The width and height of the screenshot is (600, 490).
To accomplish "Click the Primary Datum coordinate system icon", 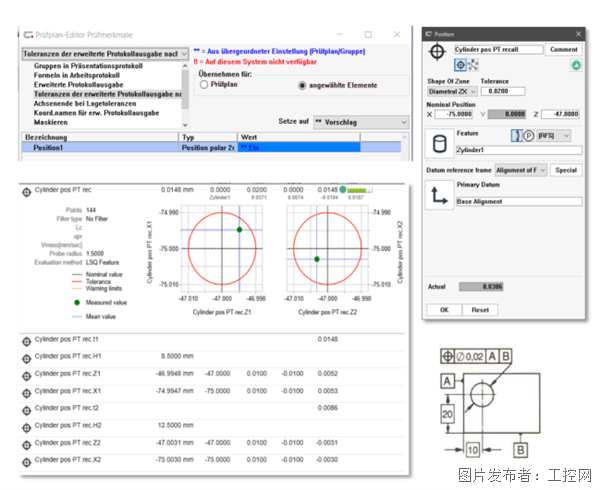I will click(436, 194).
